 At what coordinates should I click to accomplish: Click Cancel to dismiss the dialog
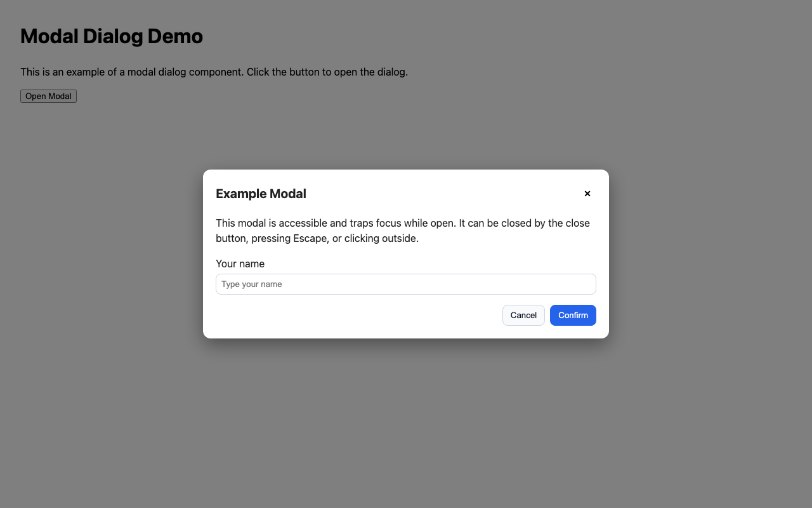(523, 315)
